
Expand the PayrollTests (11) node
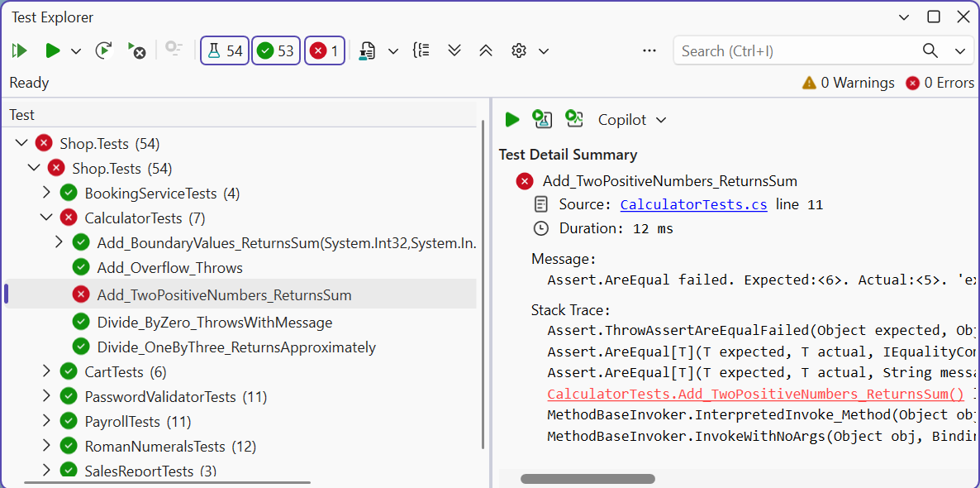pyautogui.click(x=46, y=421)
